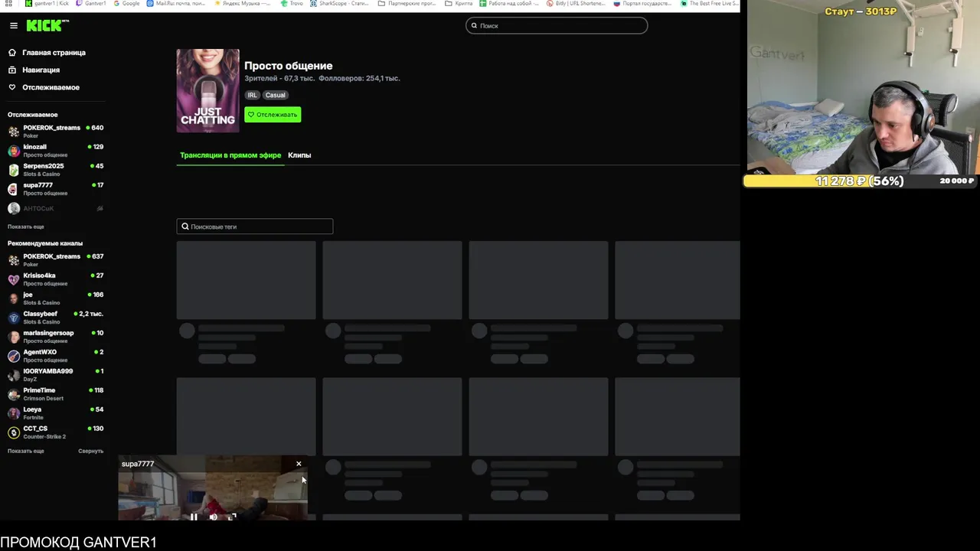This screenshot has height=551, width=980.
Task: Click the magnifier icon in Поиск bar
Action: [x=474, y=26]
